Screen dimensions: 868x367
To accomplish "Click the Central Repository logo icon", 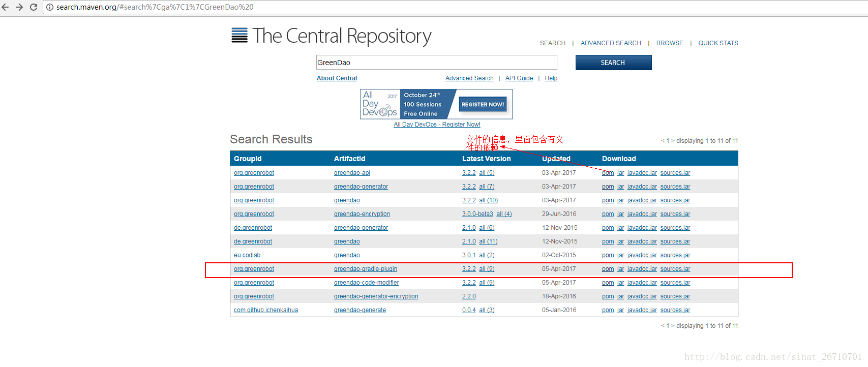I will pyautogui.click(x=240, y=36).
